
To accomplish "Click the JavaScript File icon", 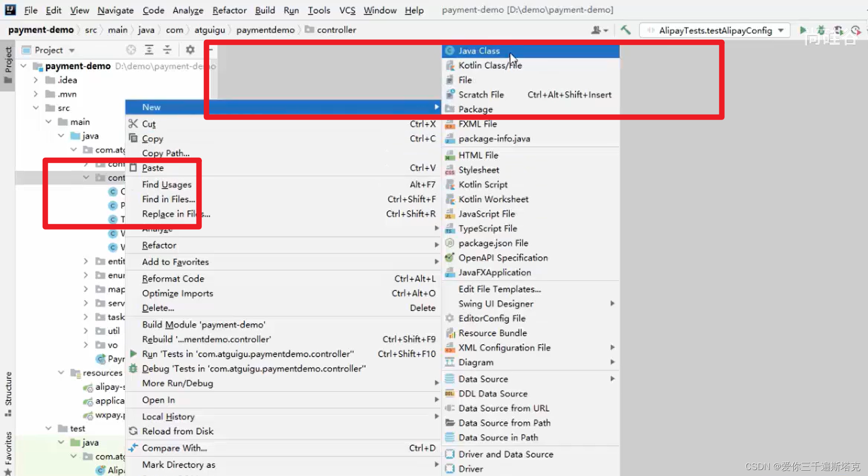I will point(450,214).
